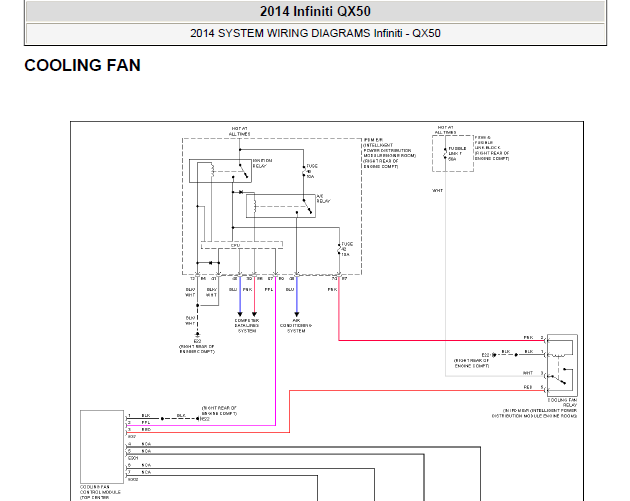Click the 'COOLING FAN CONTROL MODULE' label

100,492
